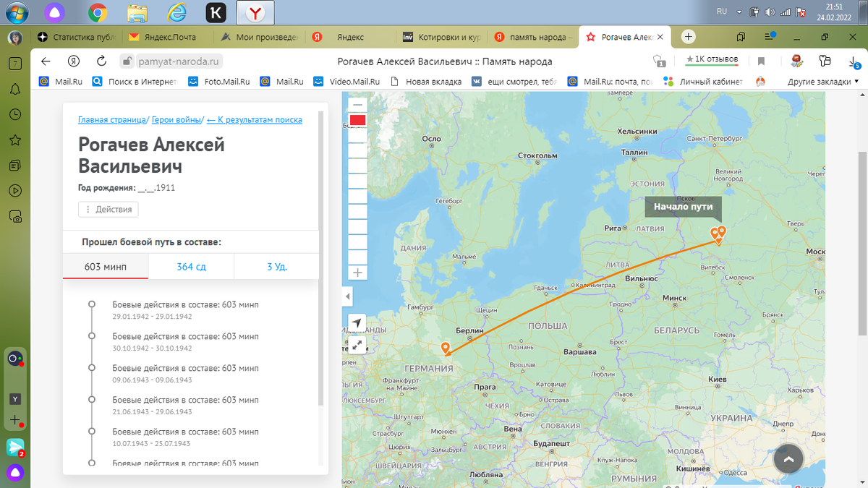Open the Protect shield counter icon
Image resolution: width=868 pixels, height=488 pixels.
[658, 61]
